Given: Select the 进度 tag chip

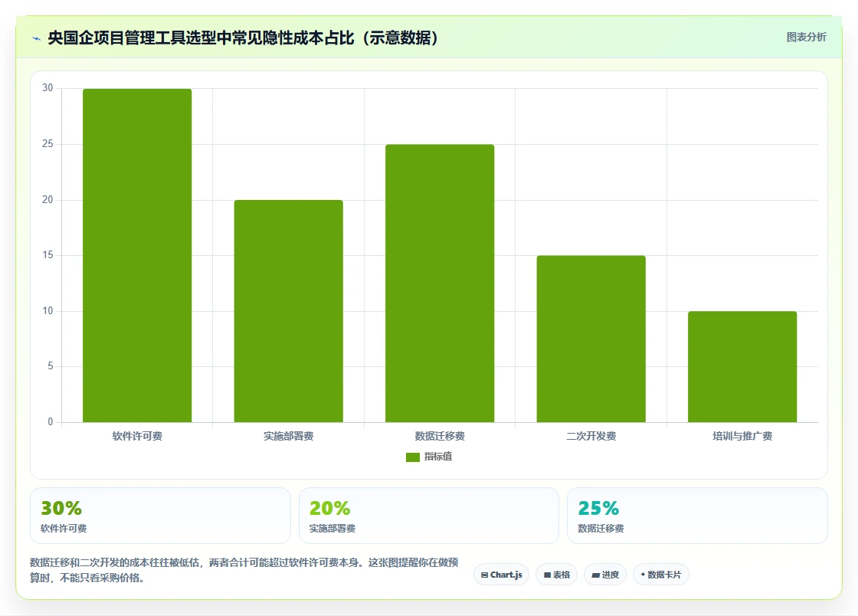Looking at the screenshot, I should click(x=605, y=575).
